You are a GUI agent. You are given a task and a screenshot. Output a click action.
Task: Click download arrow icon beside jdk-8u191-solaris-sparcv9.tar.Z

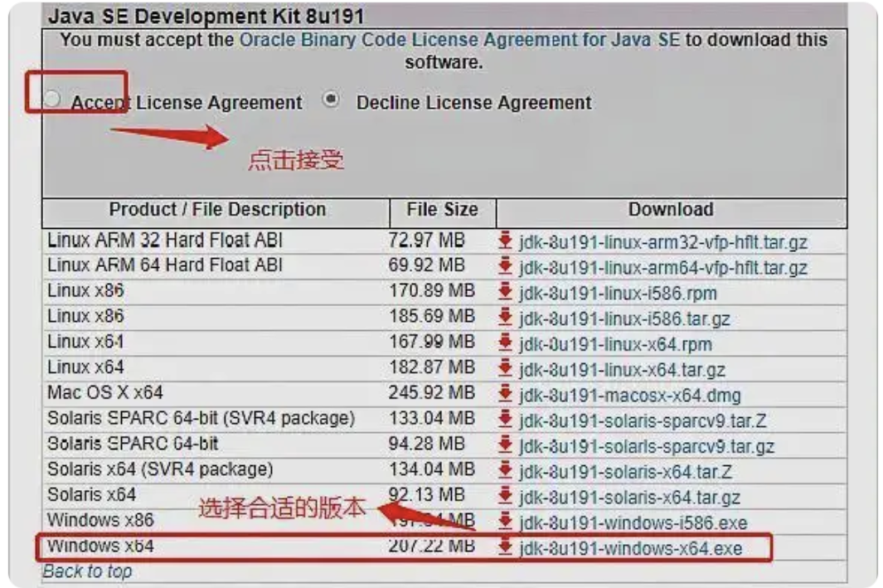click(505, 419)
